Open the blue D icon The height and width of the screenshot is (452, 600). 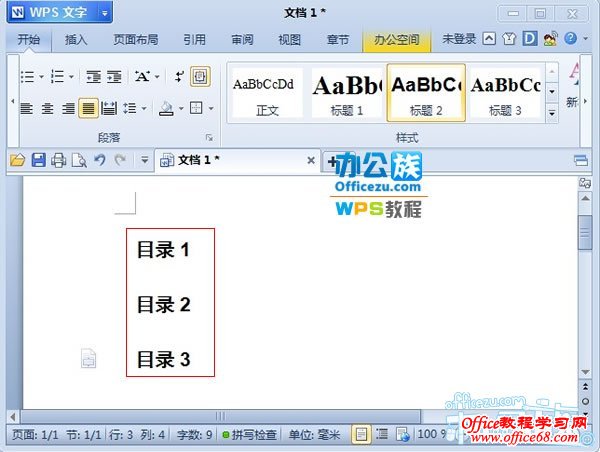point(530,39)
